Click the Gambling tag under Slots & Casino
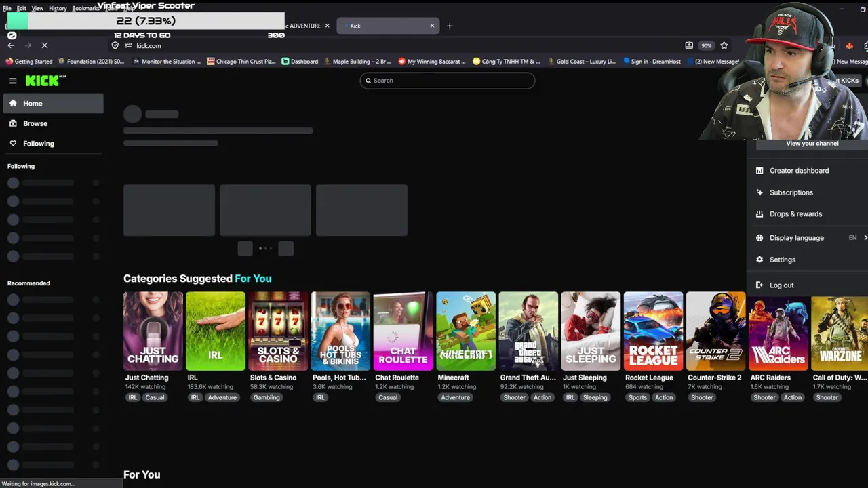Screen dimensions: 868x488 267,398
